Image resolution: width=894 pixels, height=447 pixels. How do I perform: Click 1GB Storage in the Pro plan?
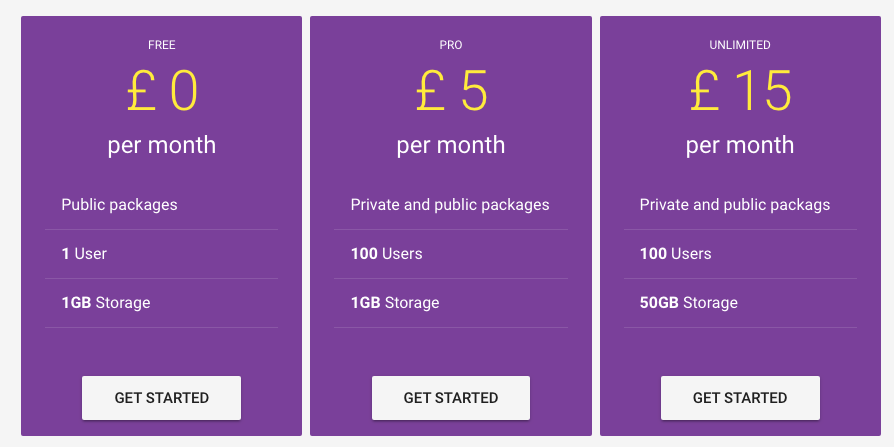(395, 303)
